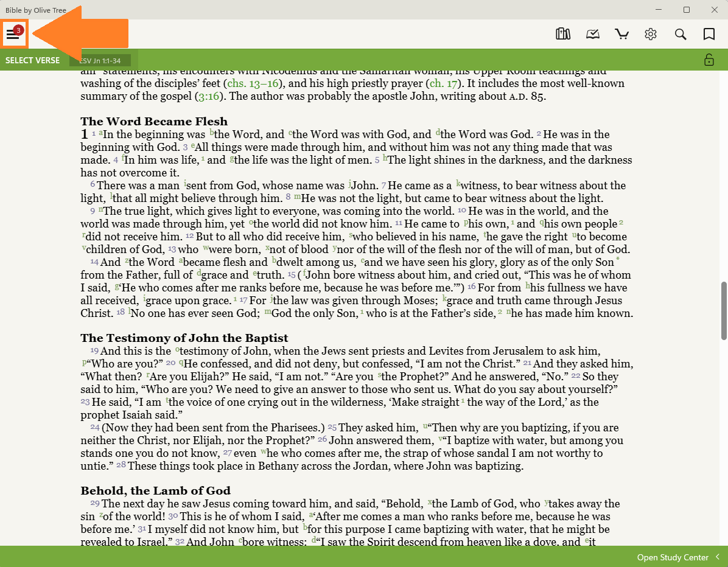Click The Word Became Flesh heading
The width and height of the screenshot is (728, 567).
pyautogui.click(x=154, y=121)
